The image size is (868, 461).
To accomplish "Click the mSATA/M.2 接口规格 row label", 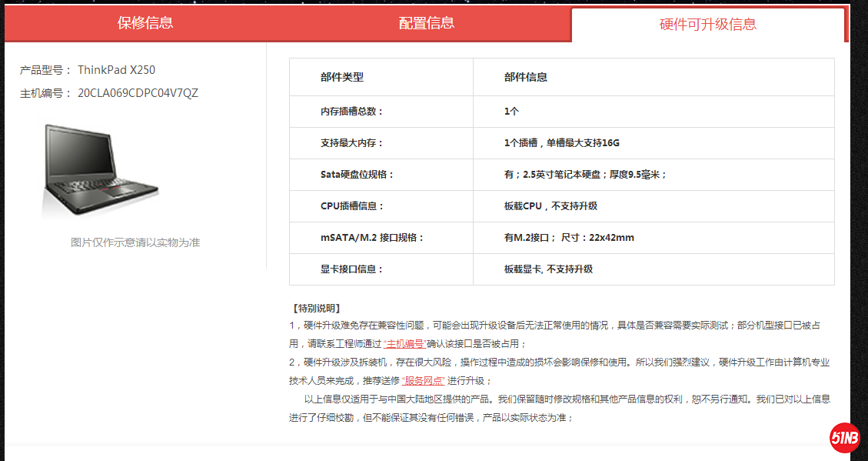I will pyautogui.click(x=372, y=238).
